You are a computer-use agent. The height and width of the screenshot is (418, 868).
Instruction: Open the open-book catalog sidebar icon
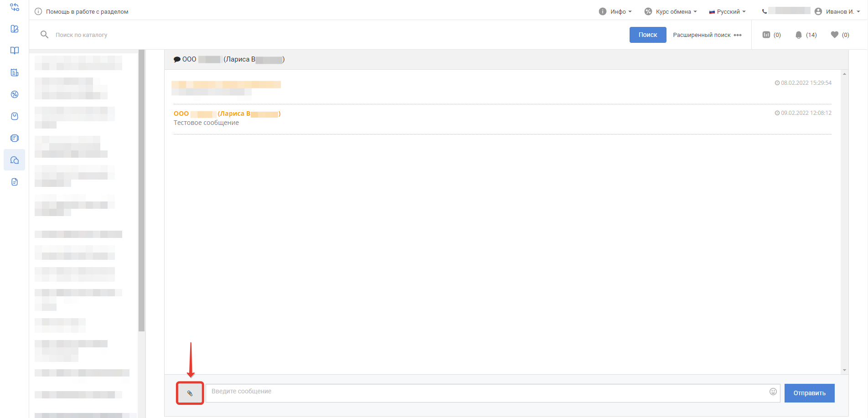point(15,51)
